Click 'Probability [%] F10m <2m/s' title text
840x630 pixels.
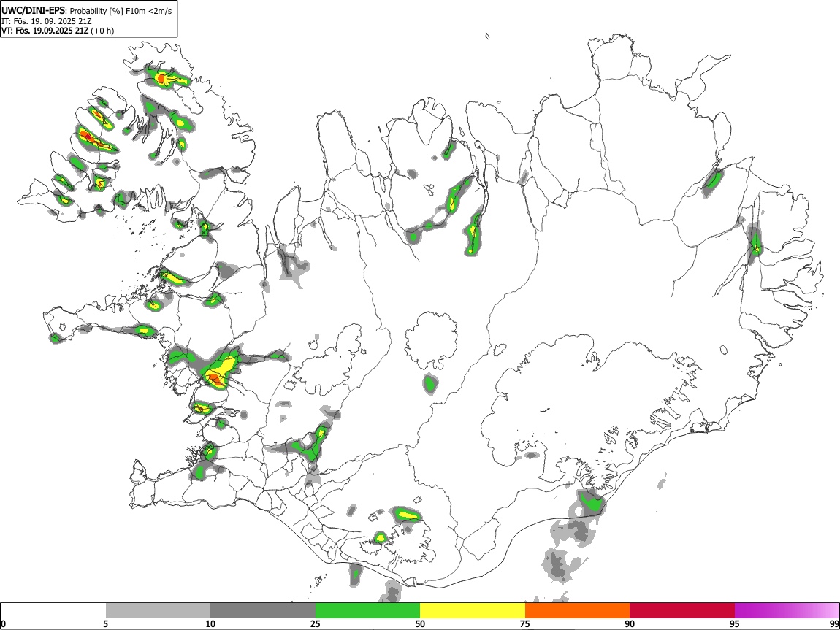(x=121, y=11)
